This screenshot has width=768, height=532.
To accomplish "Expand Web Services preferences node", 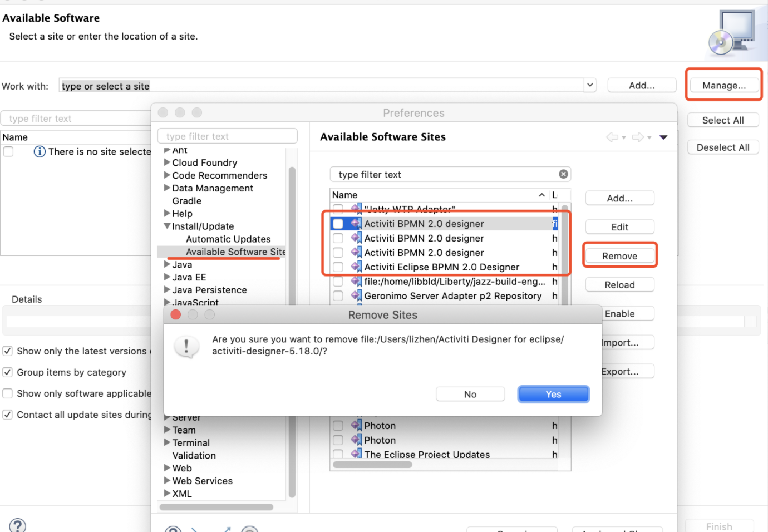I will tap(167, 480).
